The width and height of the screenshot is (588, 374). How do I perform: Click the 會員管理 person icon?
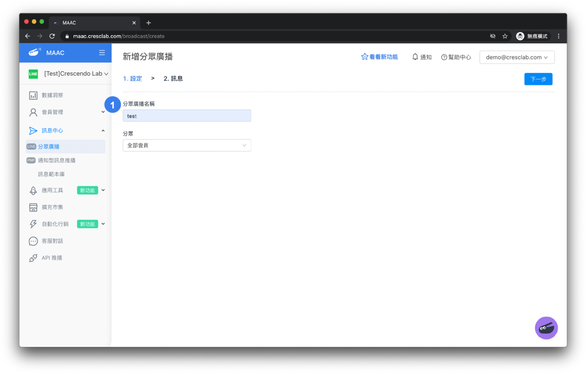pyautogui.click(x=33, y=112)
